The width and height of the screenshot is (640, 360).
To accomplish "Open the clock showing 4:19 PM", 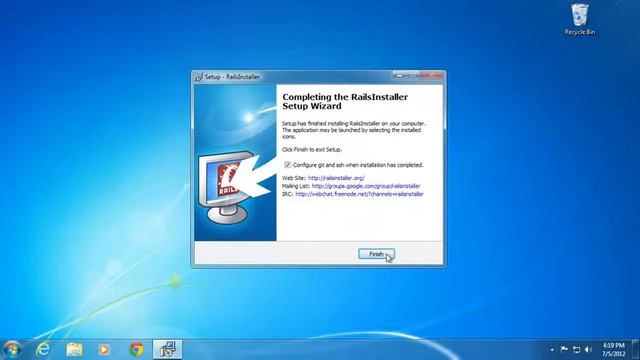I will [x=613, y=350].
